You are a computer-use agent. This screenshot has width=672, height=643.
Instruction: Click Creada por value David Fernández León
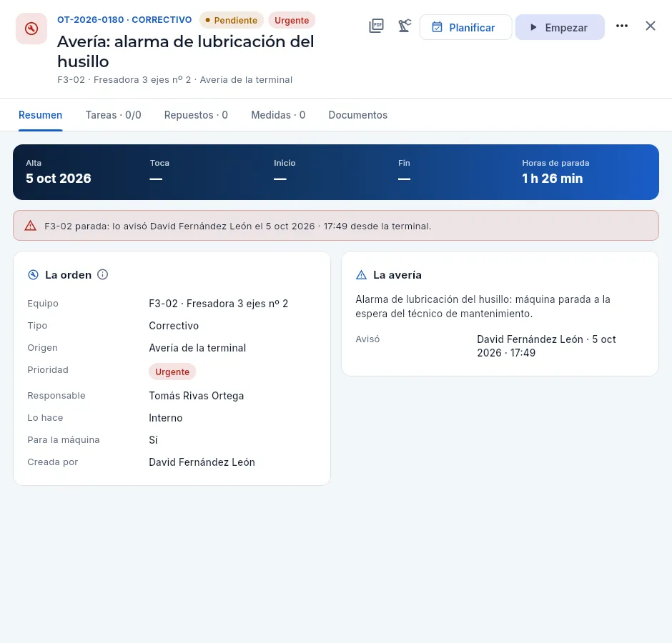(x=202, y=462)
